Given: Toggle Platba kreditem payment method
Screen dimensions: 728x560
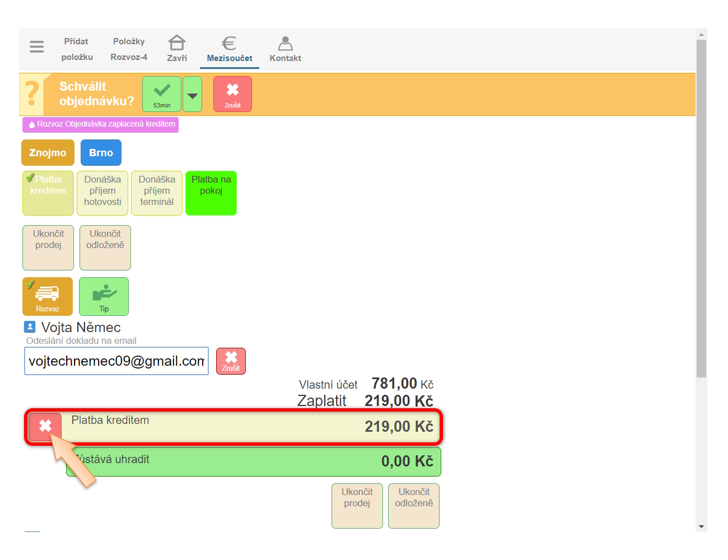Looking at the screenshot, I should click(48, 193).
